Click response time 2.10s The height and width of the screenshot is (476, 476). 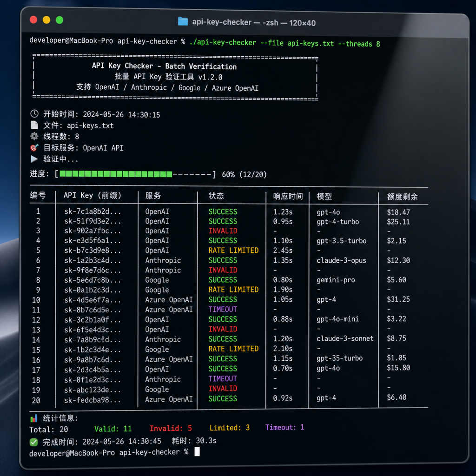(283, 349)
